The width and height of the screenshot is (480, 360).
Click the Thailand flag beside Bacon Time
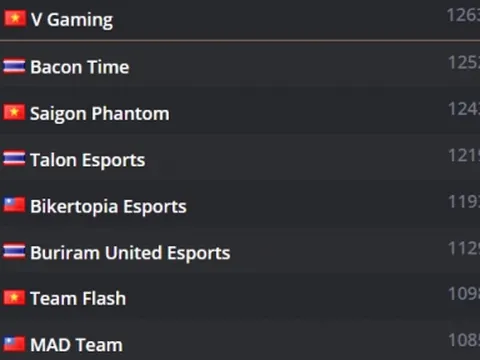[x=14, y=66]
